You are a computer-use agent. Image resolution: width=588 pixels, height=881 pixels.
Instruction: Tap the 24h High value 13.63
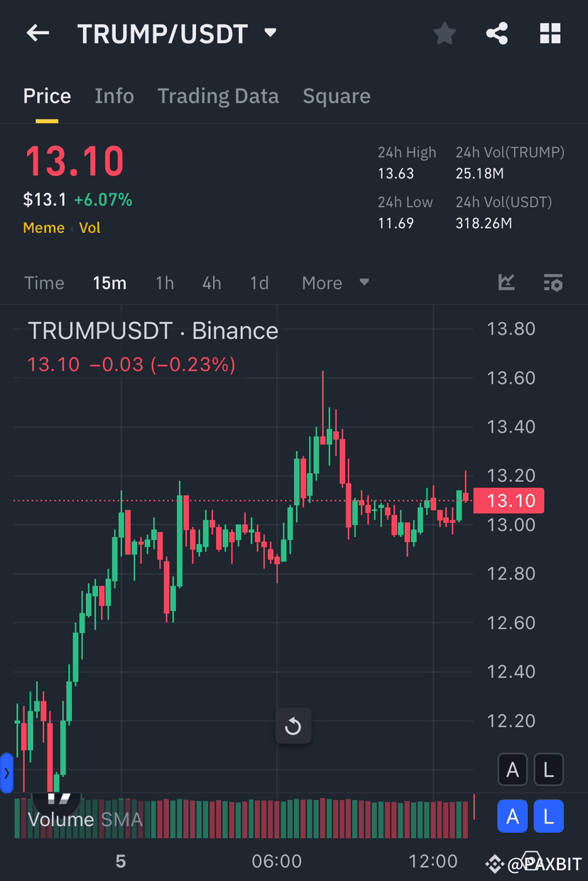click(x=396, y=173)
